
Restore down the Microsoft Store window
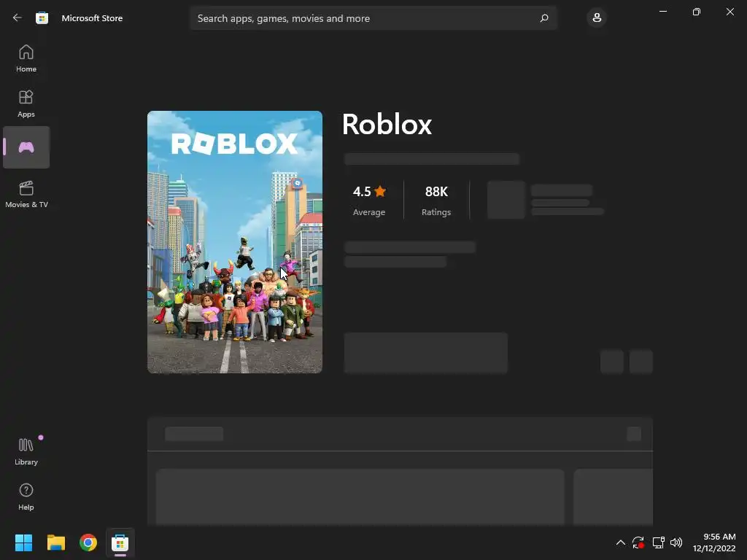[697, 12]
